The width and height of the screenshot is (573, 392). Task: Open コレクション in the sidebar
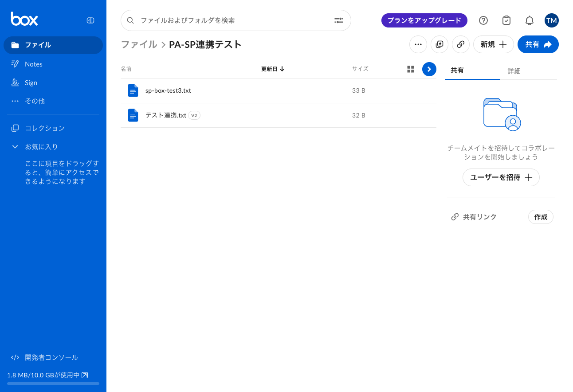[53, 128]
